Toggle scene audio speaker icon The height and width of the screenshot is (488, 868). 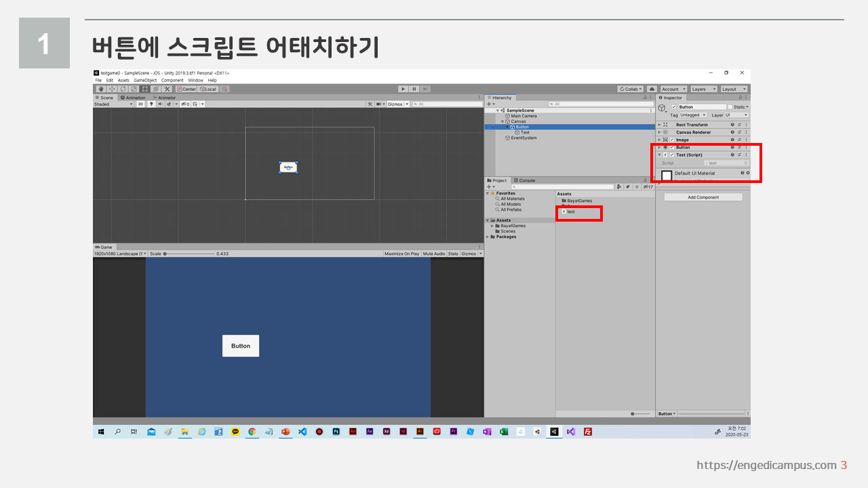[x=160, y=104]
